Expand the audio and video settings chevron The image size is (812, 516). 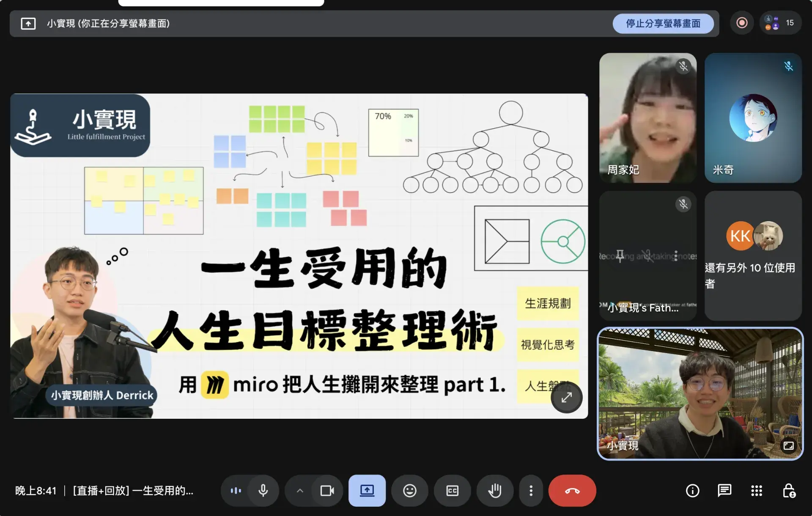point(300,491)
